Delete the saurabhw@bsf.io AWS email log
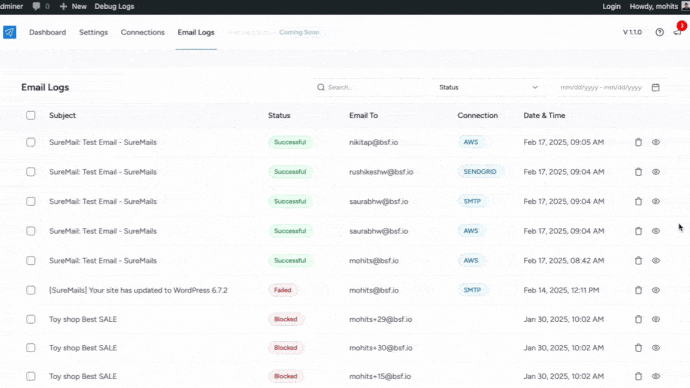The image size is (690, 388). click(x=638, y=231)
